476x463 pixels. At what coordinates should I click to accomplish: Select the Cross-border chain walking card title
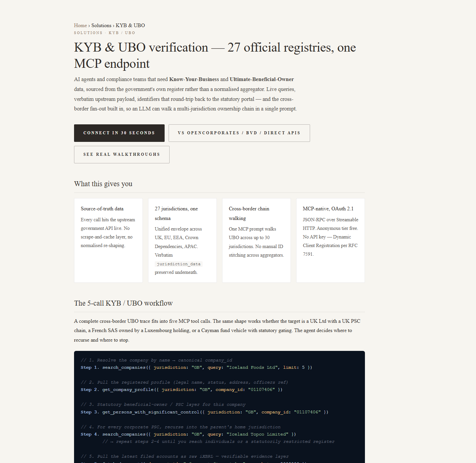249,214
